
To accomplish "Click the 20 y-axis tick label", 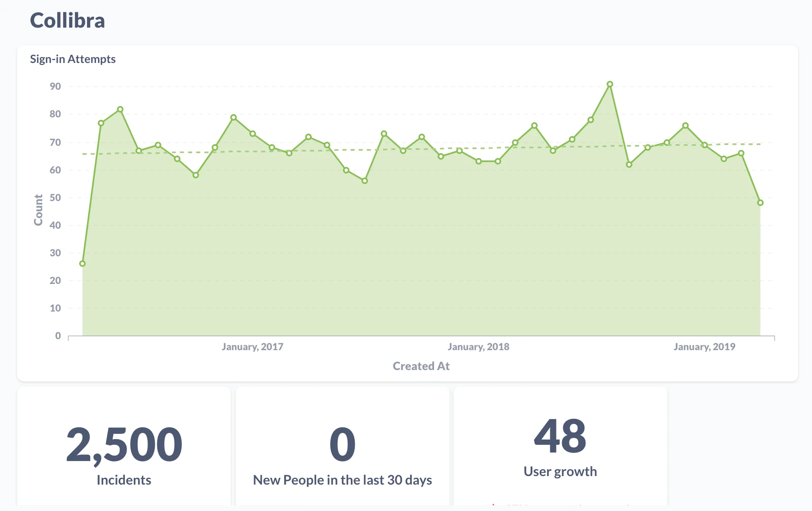I will 55,281.
